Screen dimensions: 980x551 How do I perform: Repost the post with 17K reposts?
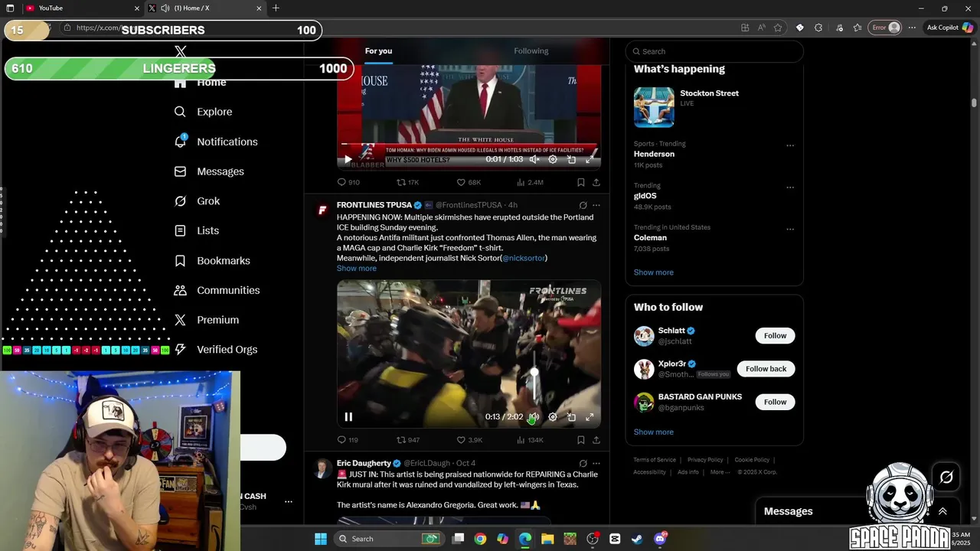pyautogui.click(x=407, y=182)
